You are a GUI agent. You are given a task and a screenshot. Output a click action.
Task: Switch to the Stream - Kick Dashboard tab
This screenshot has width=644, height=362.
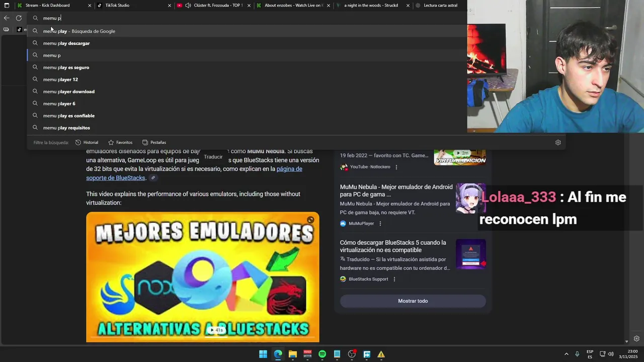click(x=48, y=6)
